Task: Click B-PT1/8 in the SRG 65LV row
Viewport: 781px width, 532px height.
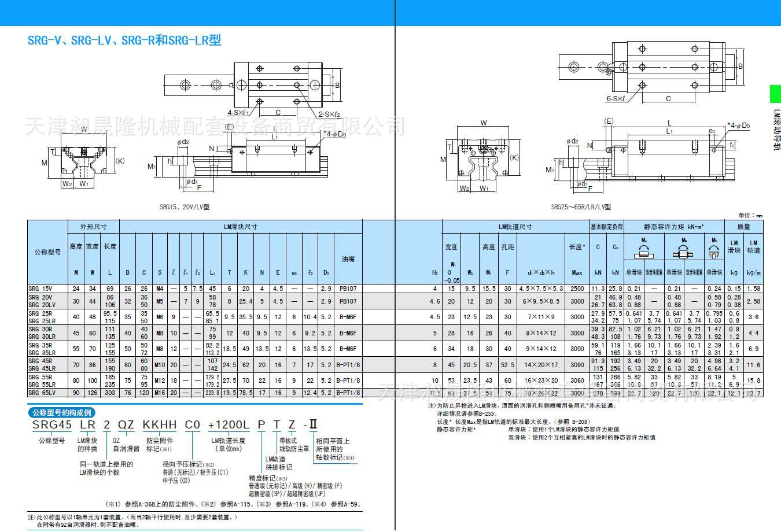Action: click(348, 392)
